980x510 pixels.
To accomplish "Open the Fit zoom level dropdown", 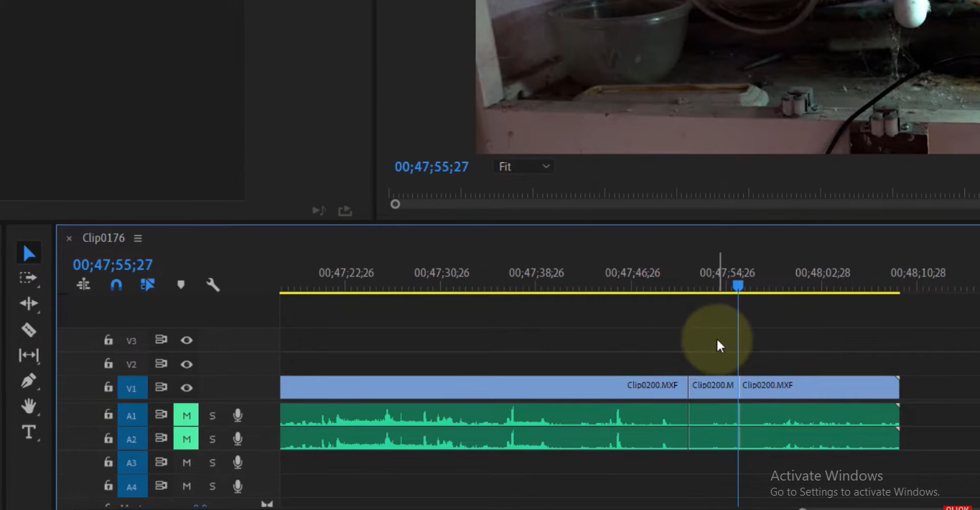I will coord(523,166).
